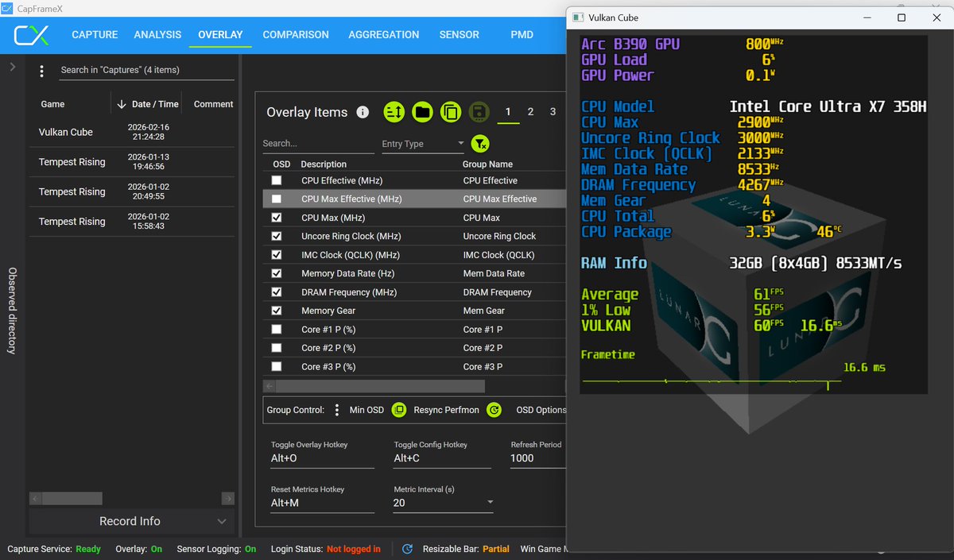The width and height of the screenshot is (954, 560).
Task: Open the Metric Interval (s) dropdown
Action: tap(443, 503)
